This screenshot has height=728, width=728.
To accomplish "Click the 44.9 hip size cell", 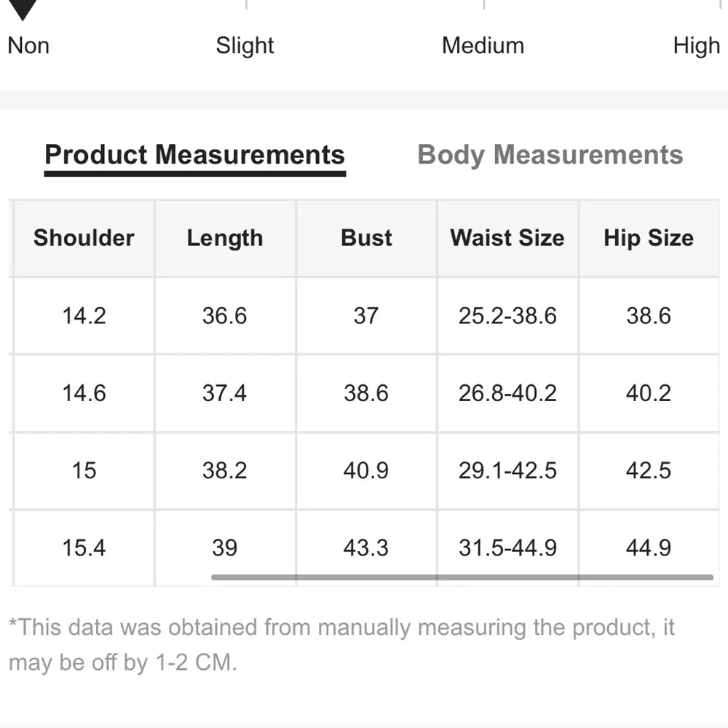I will click(648, 547).
